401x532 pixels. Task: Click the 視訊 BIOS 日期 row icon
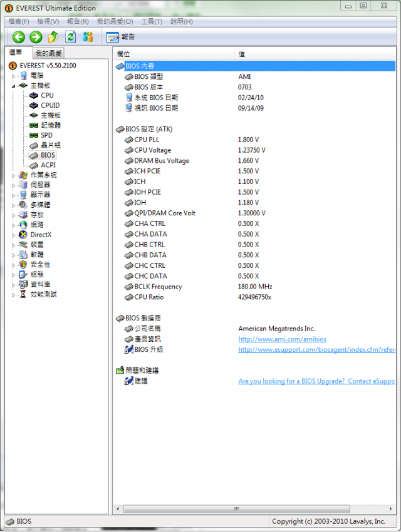pos(128,108)
